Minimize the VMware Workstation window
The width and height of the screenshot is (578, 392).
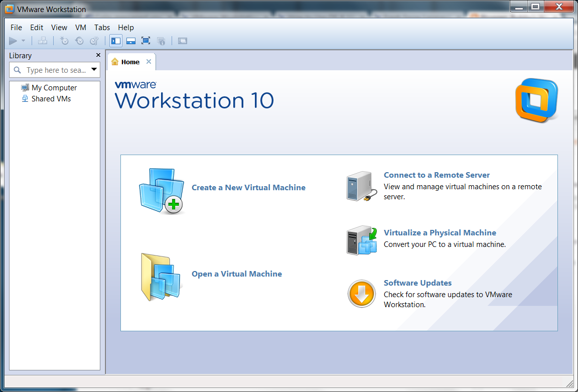(519, 7)
